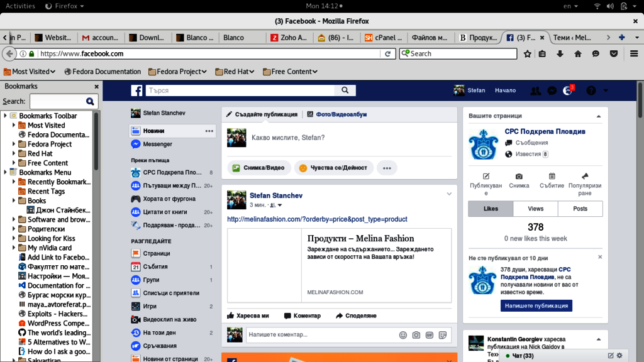Show bookmarks library list icon

pos(542,54)
